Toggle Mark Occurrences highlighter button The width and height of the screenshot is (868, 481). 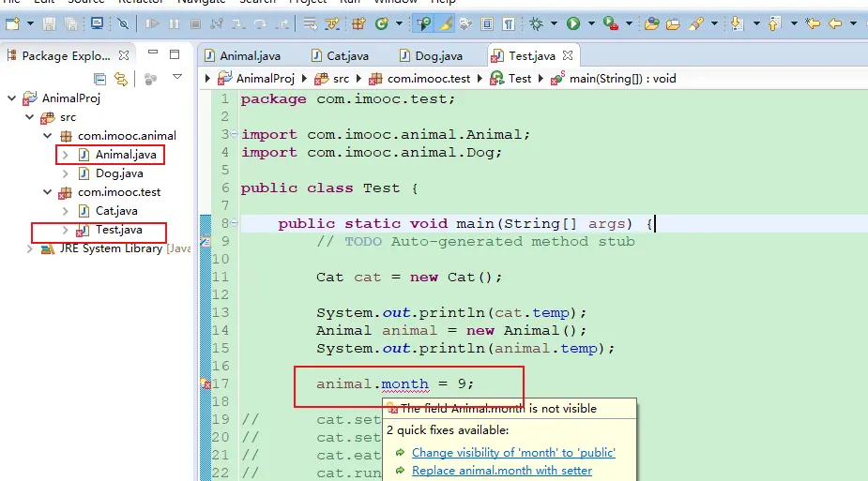coord(446,23)
